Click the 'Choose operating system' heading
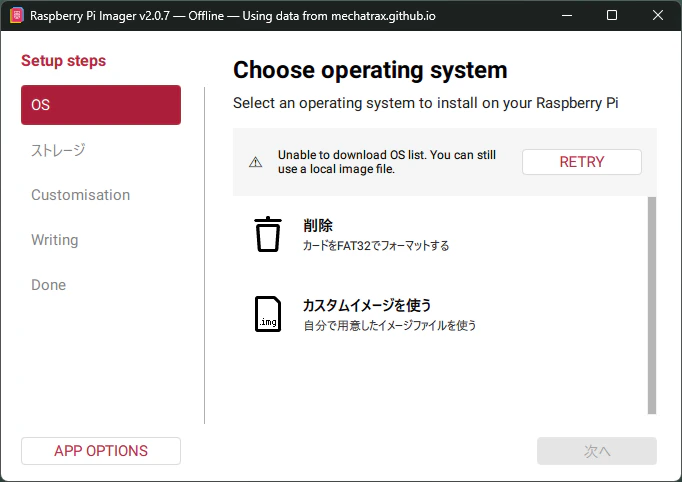Image resolution: width=682 pixels, height=482 pixels. (370, 70)
